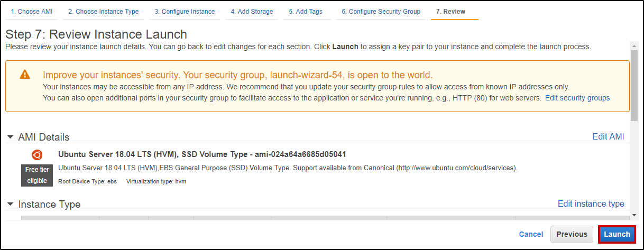
Task: Open the Choose AMI step tab
Action: (x=32, y=12)
